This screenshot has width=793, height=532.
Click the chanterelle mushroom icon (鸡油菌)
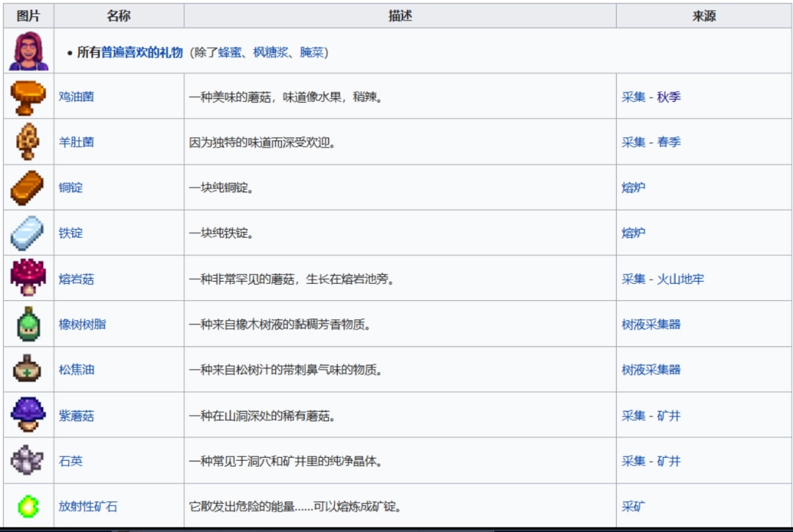(x=28, y=97)
